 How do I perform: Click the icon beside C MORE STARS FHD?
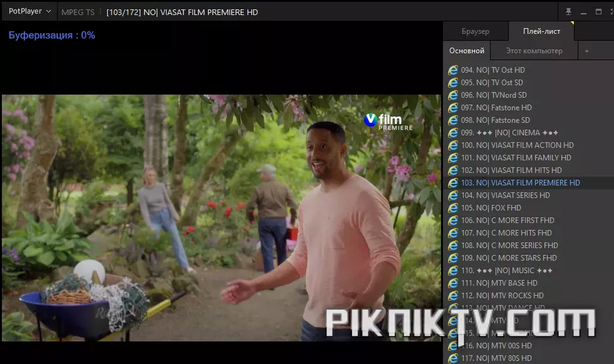coord(453,258)
